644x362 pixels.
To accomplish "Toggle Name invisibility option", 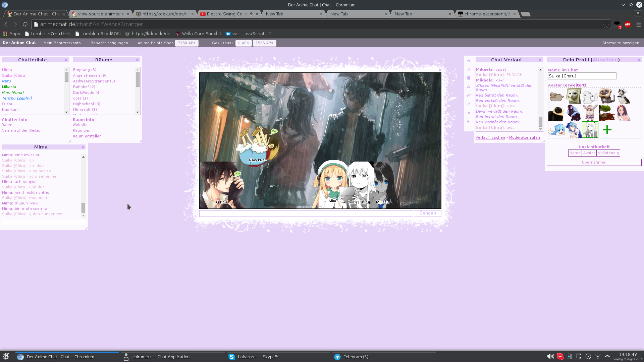I will click(x=575, y=153).
